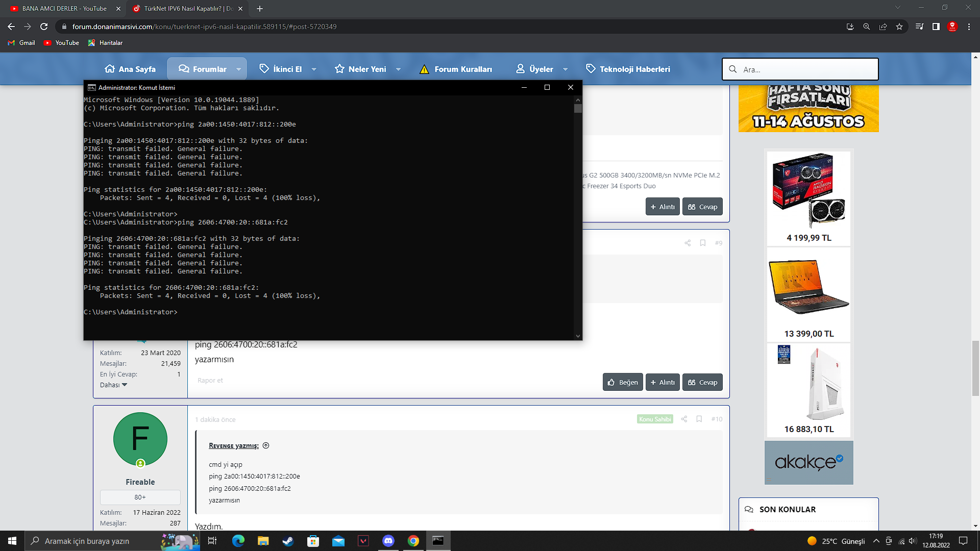Launch Microsoft Edge from the taskbar
The image size is (980, 551).
(238, 541)
